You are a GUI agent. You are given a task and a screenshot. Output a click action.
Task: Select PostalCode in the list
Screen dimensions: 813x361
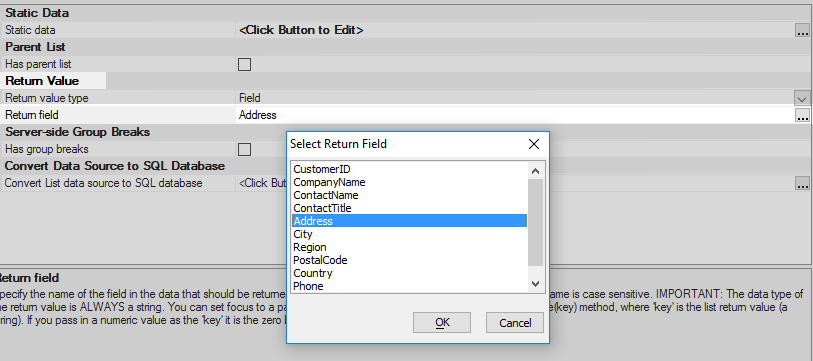tap(410, 260)
